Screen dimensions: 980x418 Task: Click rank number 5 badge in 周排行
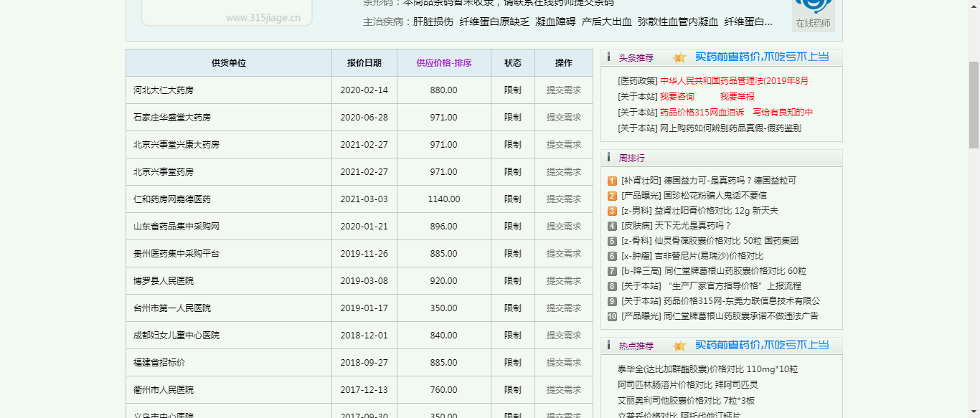[612, 241]
